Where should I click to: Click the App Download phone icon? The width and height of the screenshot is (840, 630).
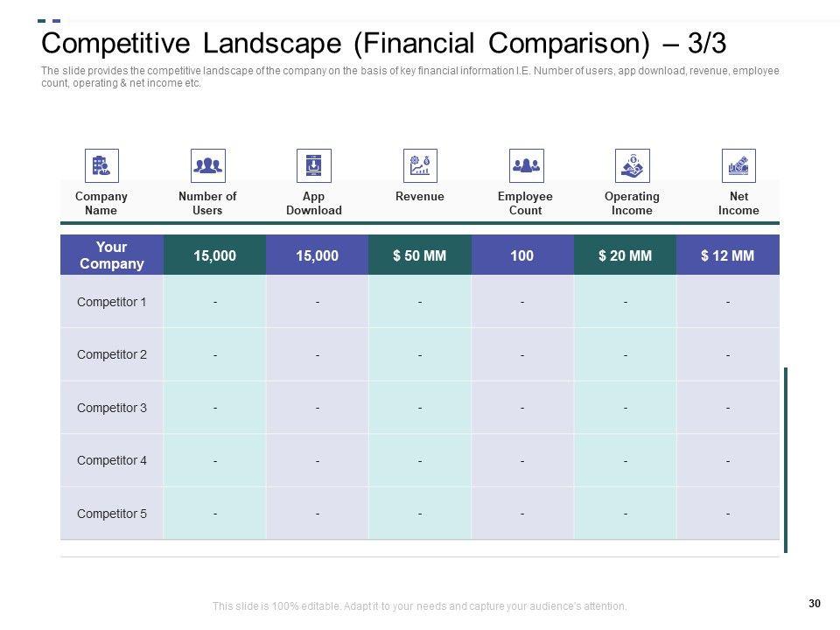tap(314, 165)
